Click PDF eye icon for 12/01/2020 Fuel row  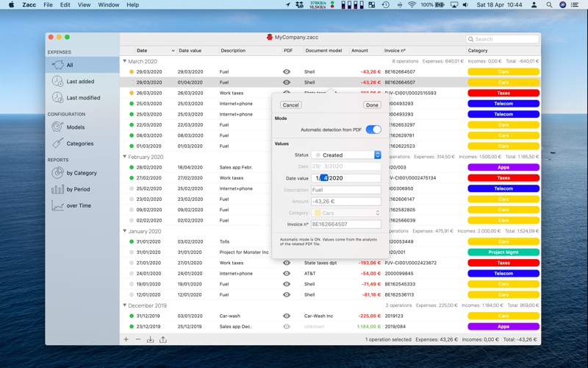pos(287,294)
